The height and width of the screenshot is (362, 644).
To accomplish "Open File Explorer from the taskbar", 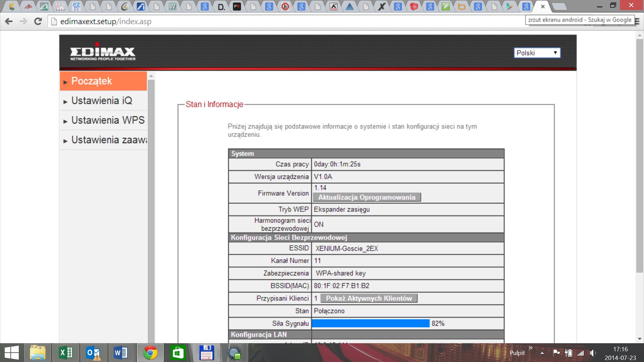I will pos(38,353).
